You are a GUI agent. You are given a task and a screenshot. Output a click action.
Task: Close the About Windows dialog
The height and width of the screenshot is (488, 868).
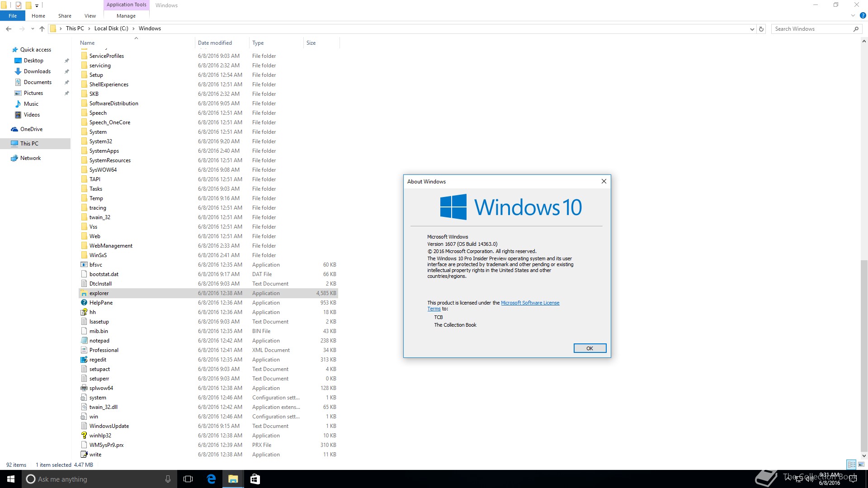(x=604, y=181)
